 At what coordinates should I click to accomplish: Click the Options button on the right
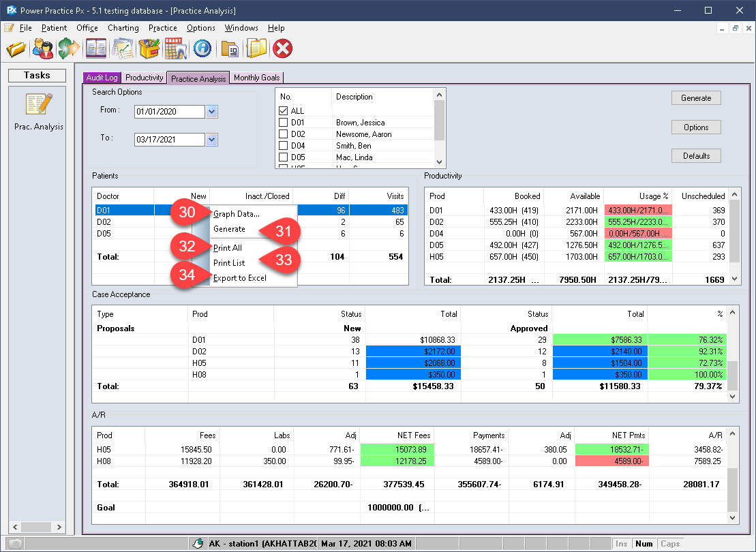click(x=696, y=127)
